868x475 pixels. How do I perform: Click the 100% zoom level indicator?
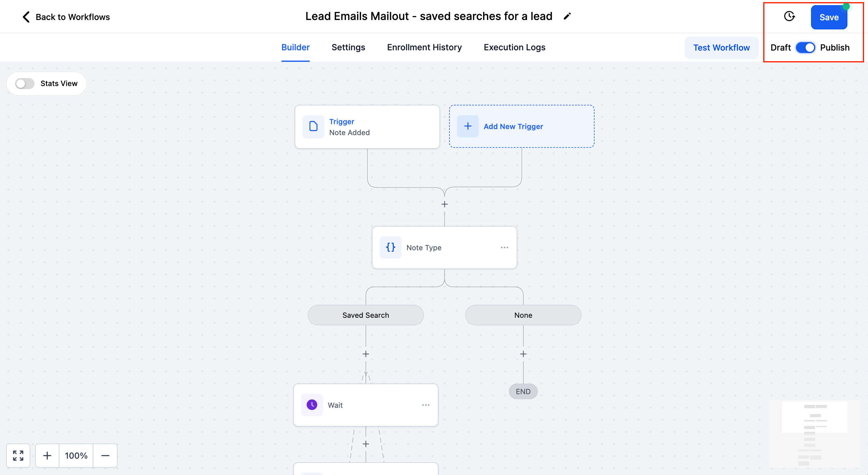(x=76, y=455)
